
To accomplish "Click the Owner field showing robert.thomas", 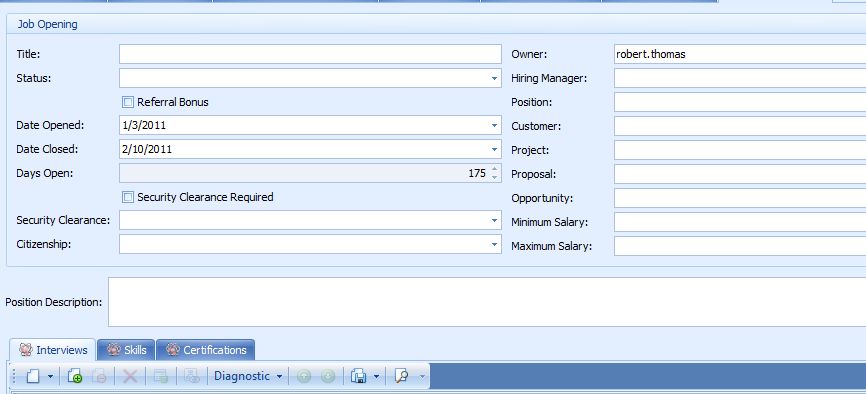I will point(740,54).
